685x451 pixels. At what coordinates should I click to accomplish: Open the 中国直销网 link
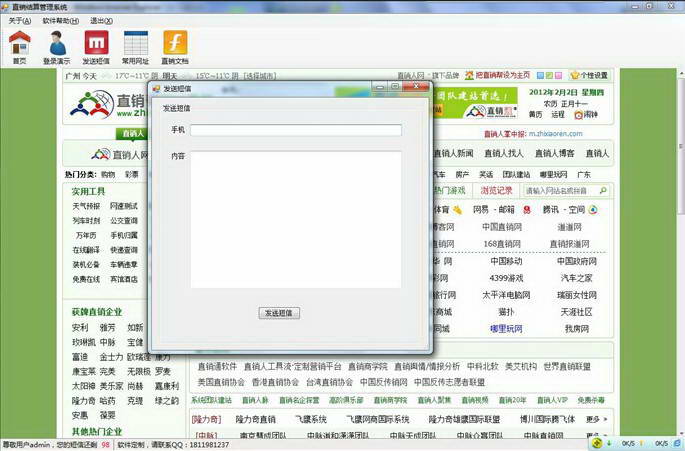click(x=502, y=227)
